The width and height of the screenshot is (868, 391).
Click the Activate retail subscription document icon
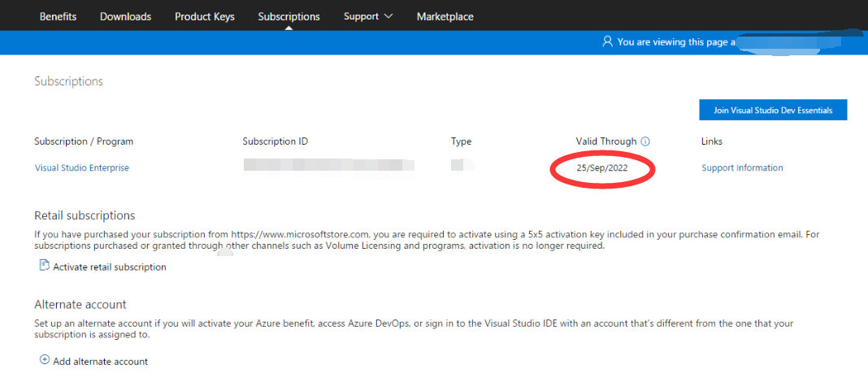tap(44, 266)
